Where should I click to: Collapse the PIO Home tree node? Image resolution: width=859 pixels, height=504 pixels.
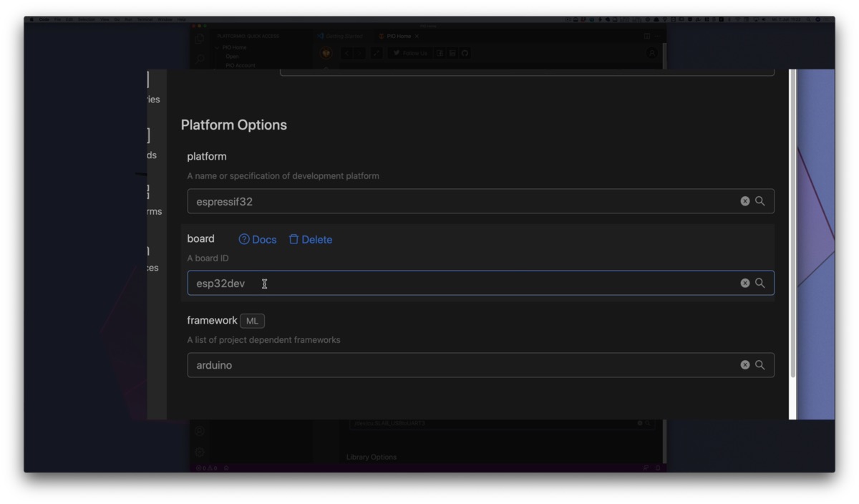pos(218,47)
